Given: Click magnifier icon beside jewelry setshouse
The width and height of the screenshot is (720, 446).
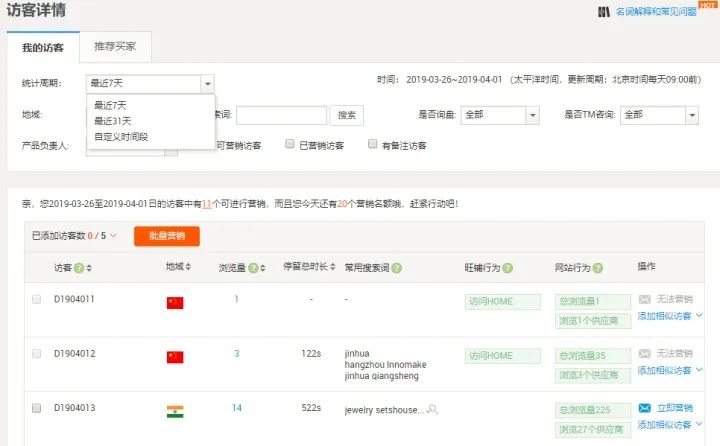Looking at the screenshot, I should click(x=432, y=409).
